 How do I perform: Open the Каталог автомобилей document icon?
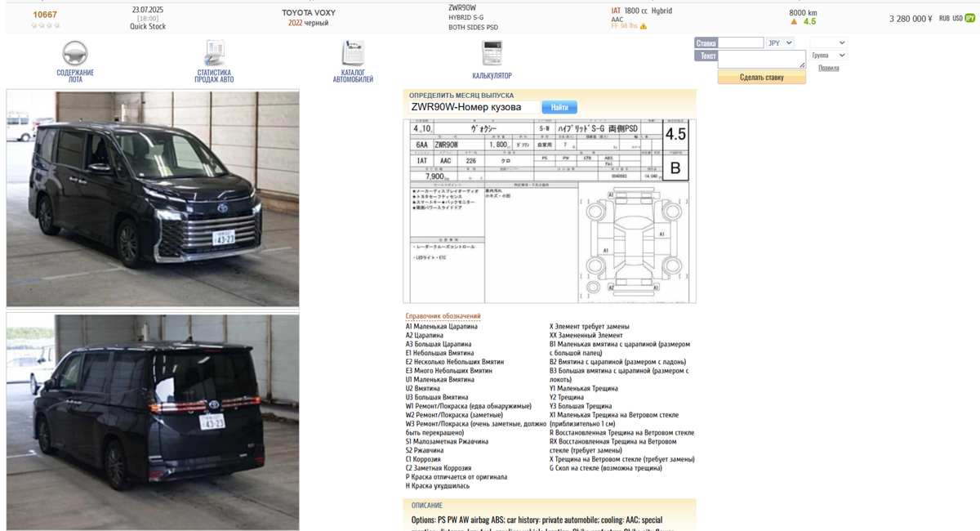point(353,54)
